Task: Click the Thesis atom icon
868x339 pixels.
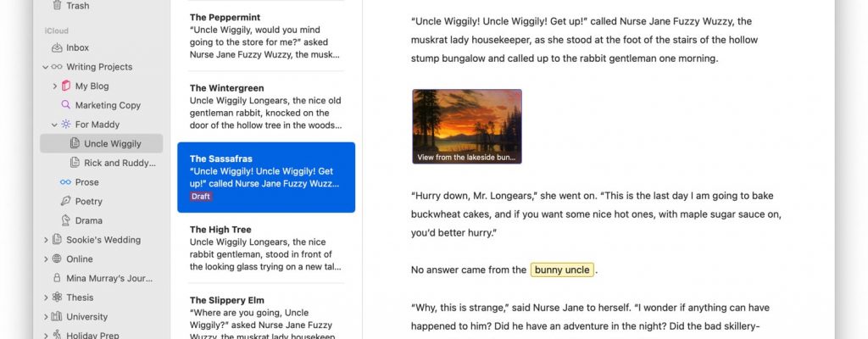Action: tap(57, 297)
